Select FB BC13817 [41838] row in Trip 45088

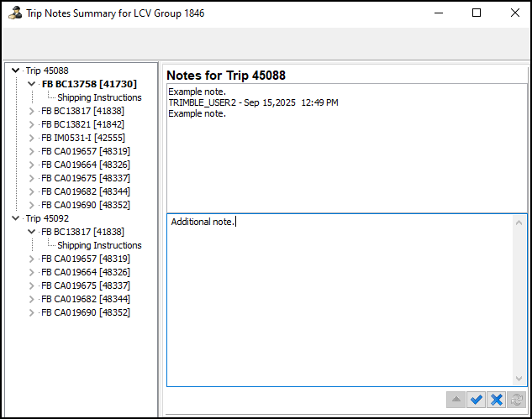[x=83, y=111]
